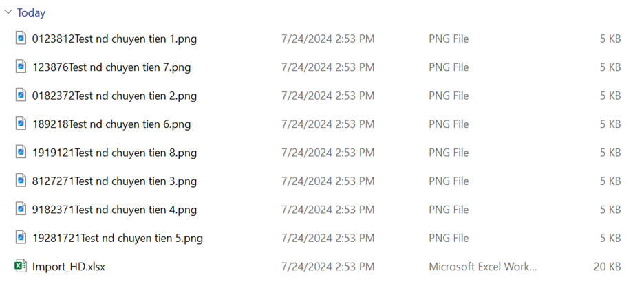Click PNG icon of 0182372Test file

21,95
